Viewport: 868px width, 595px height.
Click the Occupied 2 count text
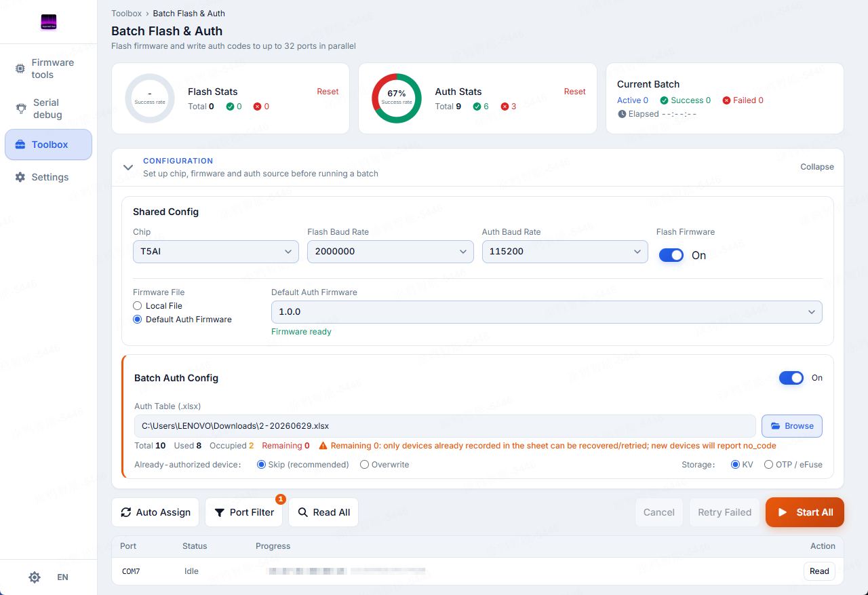[232, 446]
